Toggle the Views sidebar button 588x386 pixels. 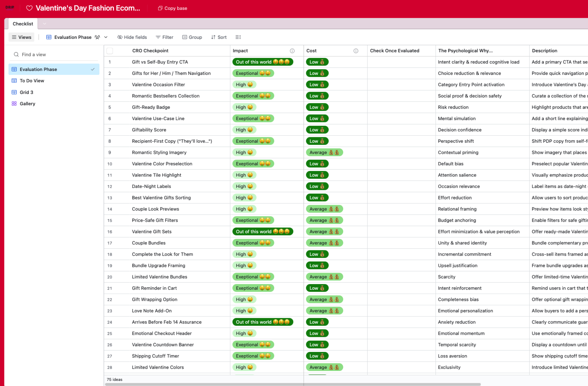coord(21,37)
